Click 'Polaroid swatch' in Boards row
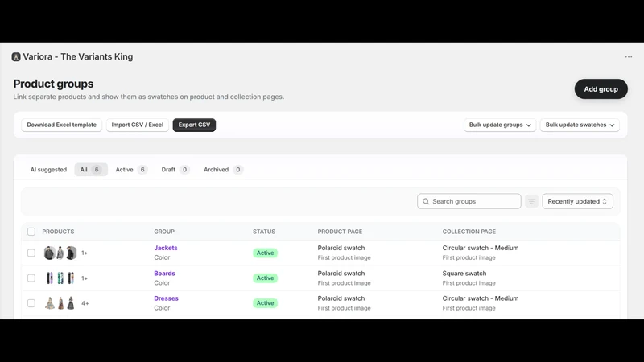644x362 pixels. coord(341,274)
